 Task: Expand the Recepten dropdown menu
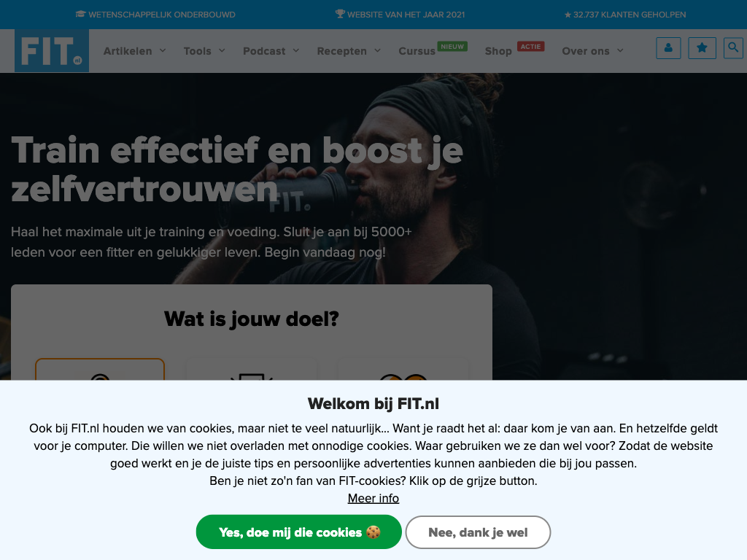pos(349,51)
